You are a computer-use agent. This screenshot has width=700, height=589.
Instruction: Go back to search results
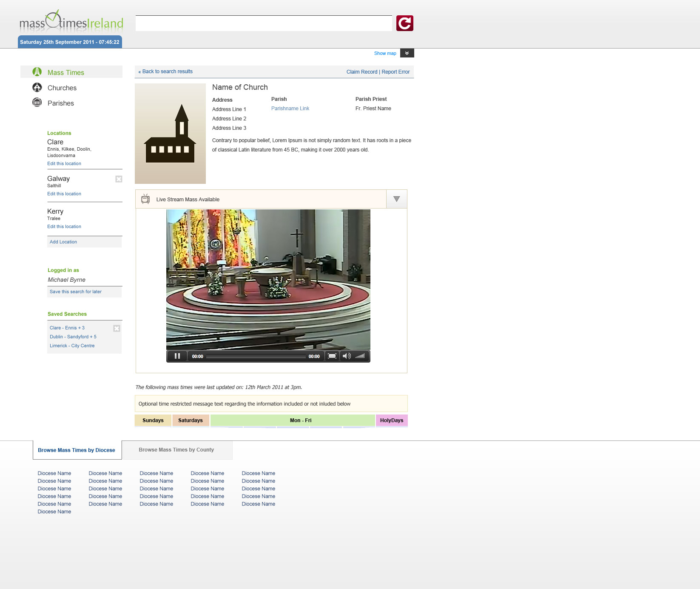coord(165,71)
